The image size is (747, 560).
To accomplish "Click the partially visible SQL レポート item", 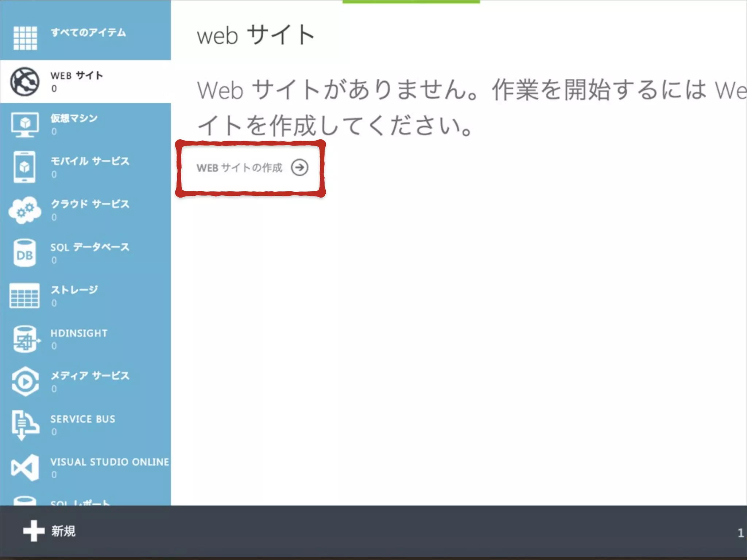I will 80,502.
